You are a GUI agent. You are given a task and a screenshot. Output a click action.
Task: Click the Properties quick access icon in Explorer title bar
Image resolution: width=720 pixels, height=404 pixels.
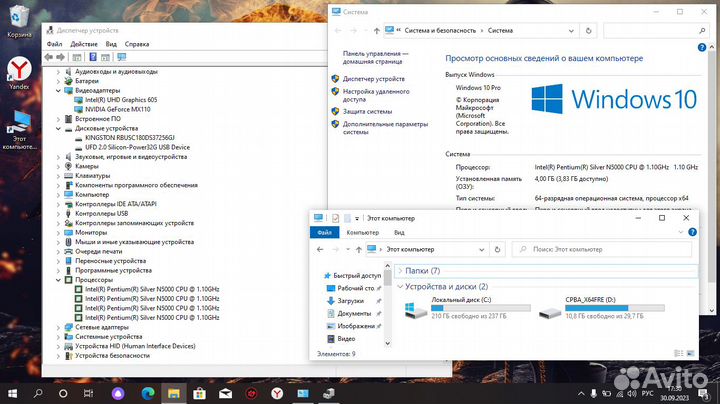(x=335, y=218)
